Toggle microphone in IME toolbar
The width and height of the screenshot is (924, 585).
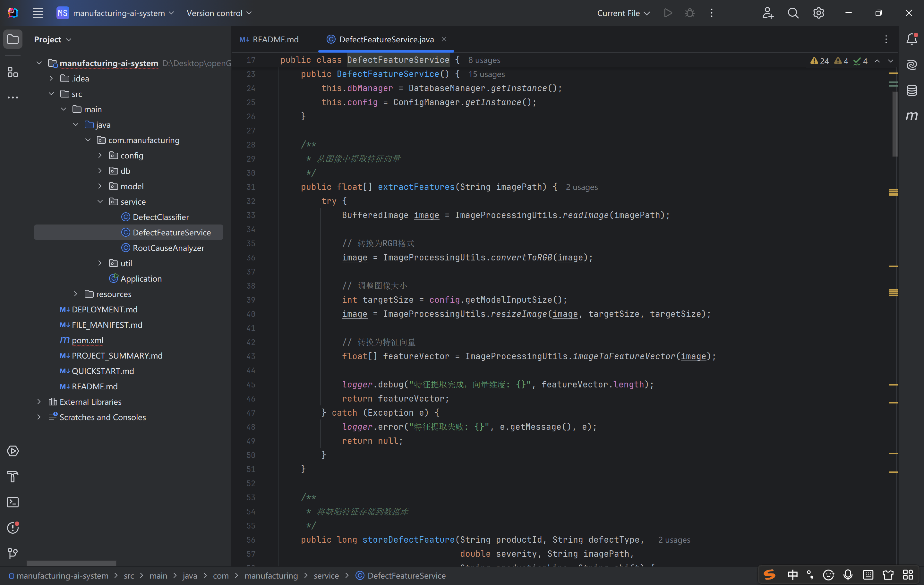coord(848,575)
